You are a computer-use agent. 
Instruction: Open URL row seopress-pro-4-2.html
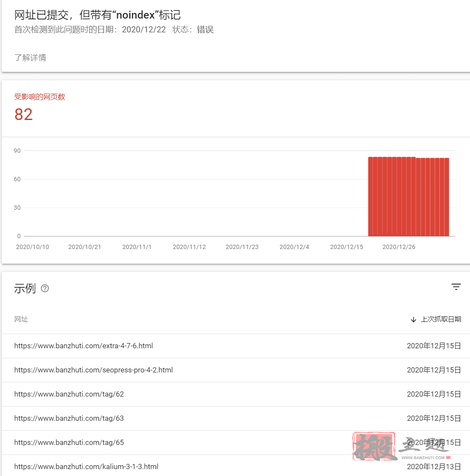[236, 370]
